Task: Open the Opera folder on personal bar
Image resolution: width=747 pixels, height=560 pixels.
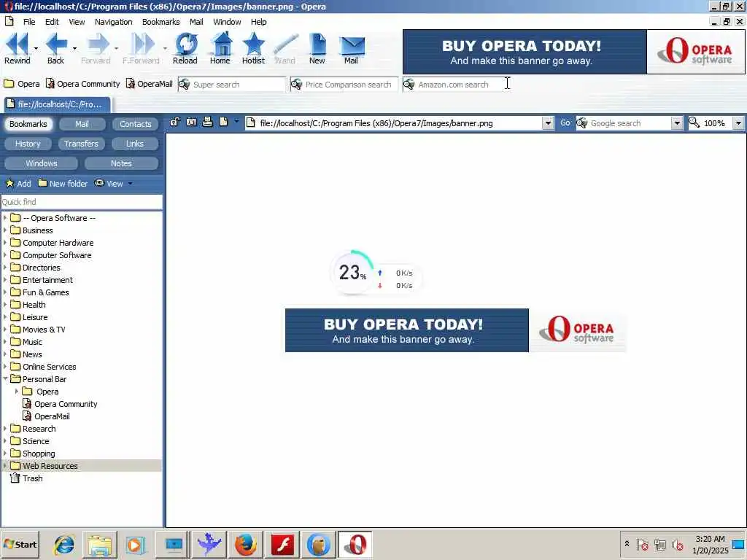Action: pos(22,84)
